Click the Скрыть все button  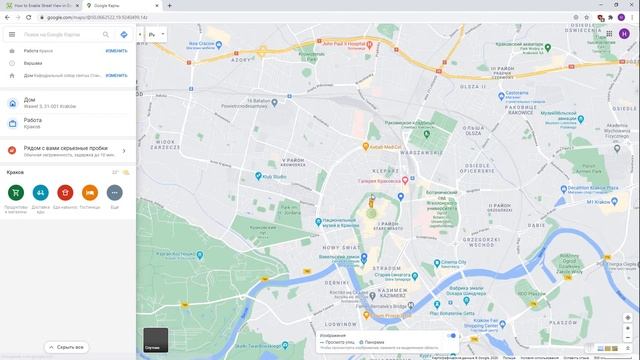point(67,347)
